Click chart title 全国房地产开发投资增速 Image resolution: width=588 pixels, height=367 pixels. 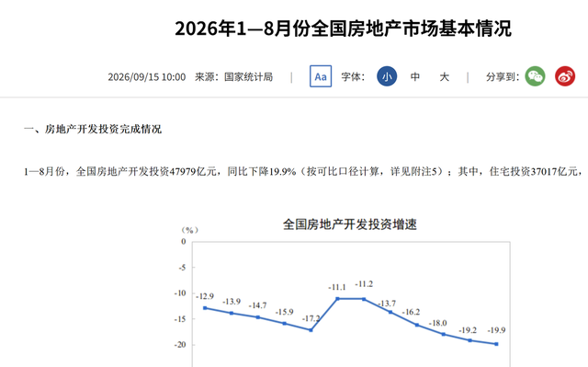point(349,224)
